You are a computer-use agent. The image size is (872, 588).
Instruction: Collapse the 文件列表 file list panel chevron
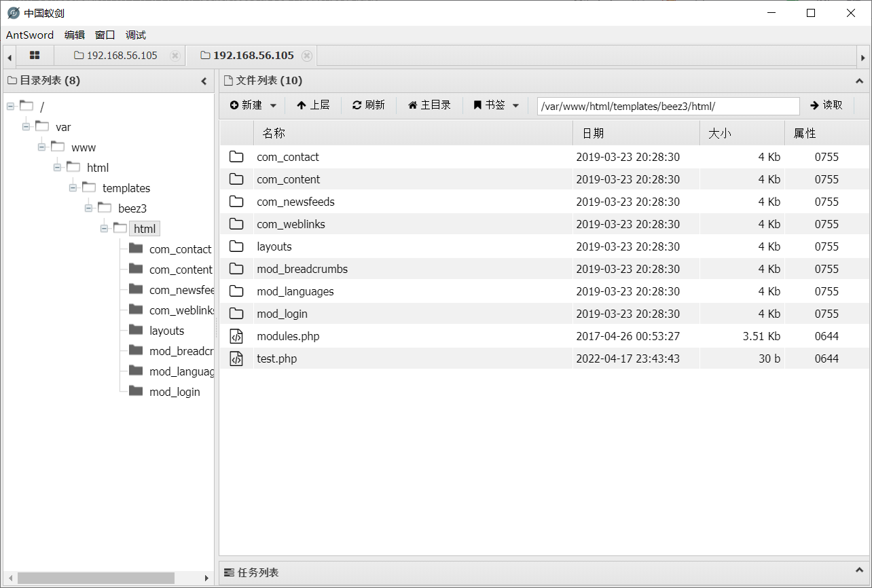(859, 81)
